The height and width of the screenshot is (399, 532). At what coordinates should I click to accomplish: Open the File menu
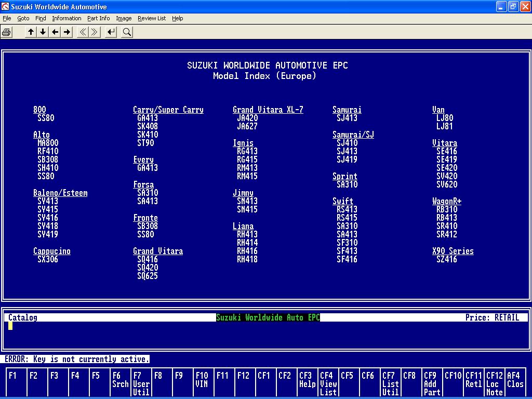7,18
